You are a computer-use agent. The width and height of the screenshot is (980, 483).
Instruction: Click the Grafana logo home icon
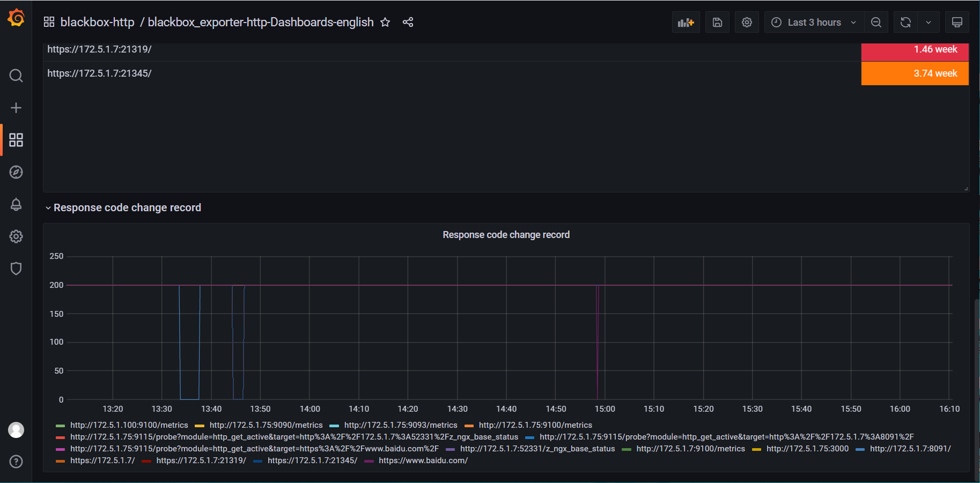pyautogui.click(x=16, y=18)
